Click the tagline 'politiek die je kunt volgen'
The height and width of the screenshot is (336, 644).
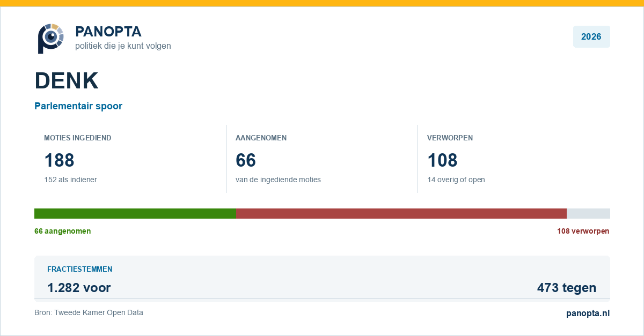click(x=123, y=46)
